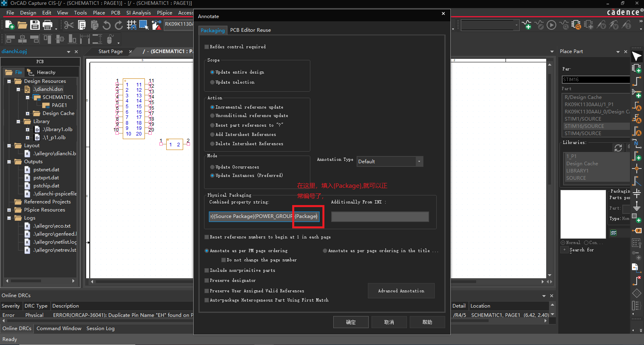Click the Copy toolbar icon
The height and width of the screenshot is (345, 644).
point(82,25)
